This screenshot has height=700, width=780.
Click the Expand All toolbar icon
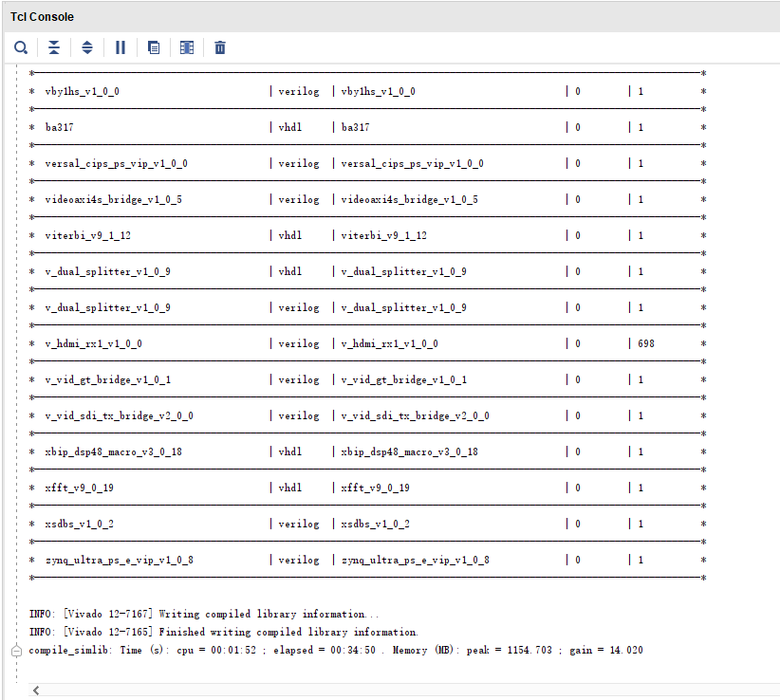pyautogui.click(x=87, y=47)
